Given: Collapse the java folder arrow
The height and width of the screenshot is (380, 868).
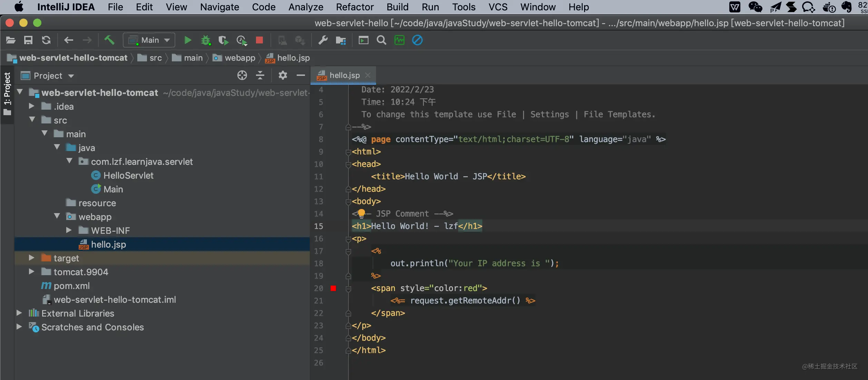Looking at the screenshot, I should tap(57, 147).
